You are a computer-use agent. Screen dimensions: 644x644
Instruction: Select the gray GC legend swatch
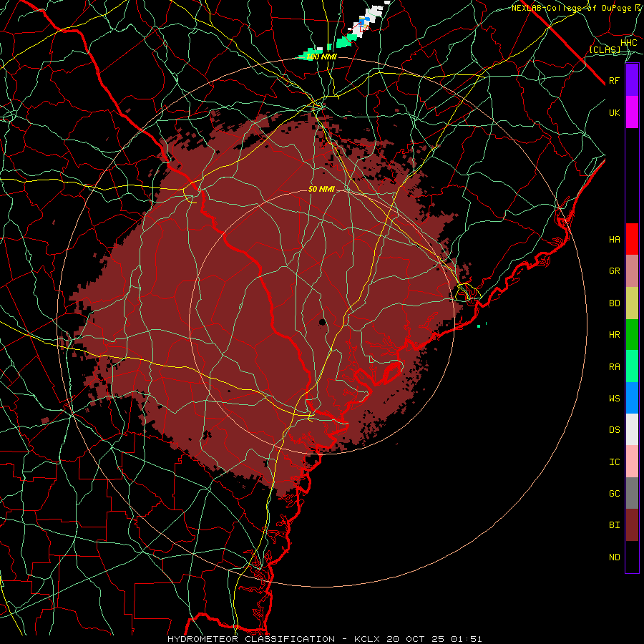click(x=632, y=493)
